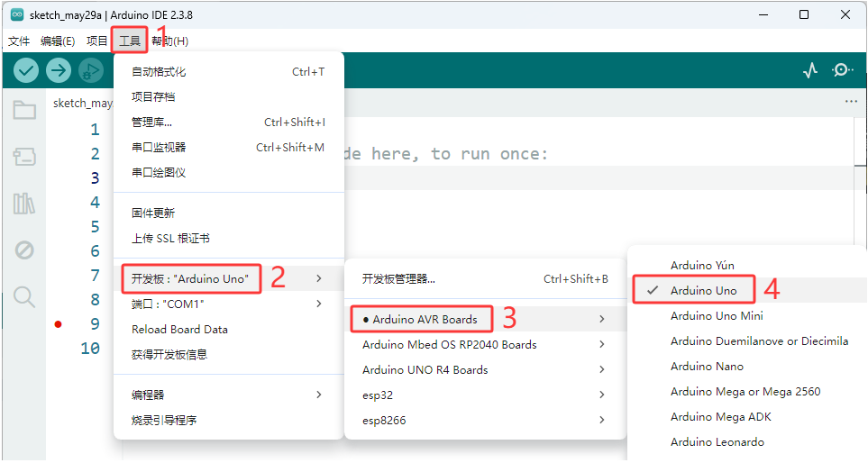Expand the 端口 "COM1" submenu

click(229, 304)
